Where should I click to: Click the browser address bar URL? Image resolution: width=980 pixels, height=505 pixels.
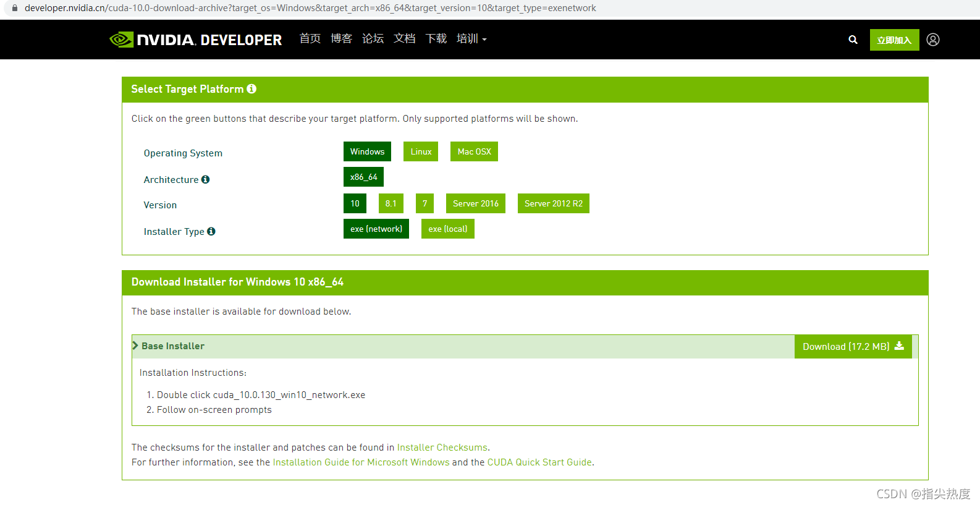[310, 8]
